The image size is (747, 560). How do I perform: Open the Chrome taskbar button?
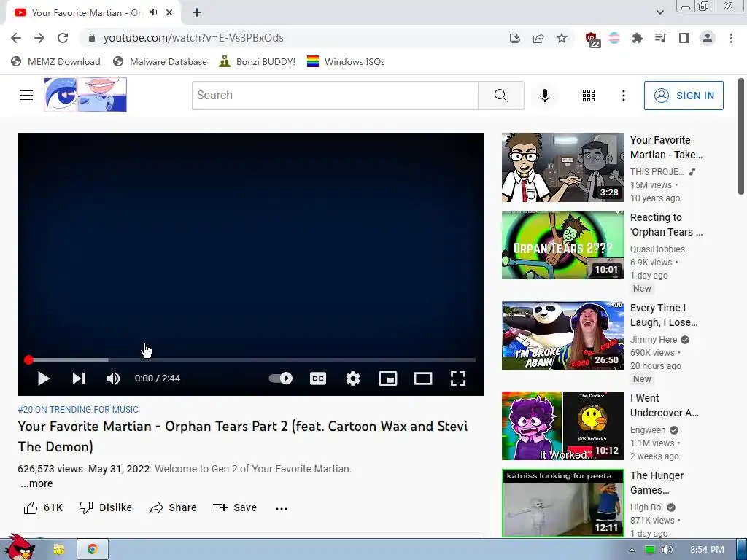tap(93, 549)
